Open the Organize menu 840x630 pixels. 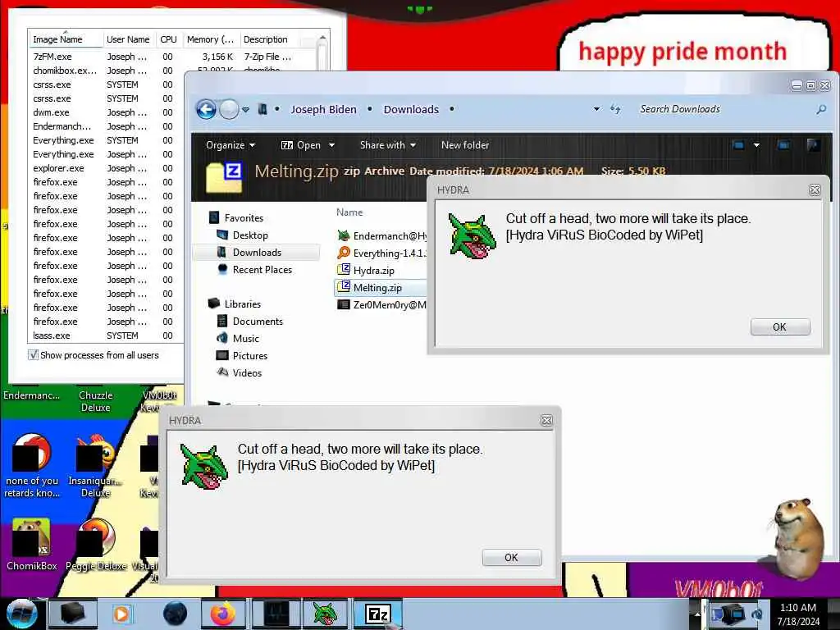tap(231, 145)
